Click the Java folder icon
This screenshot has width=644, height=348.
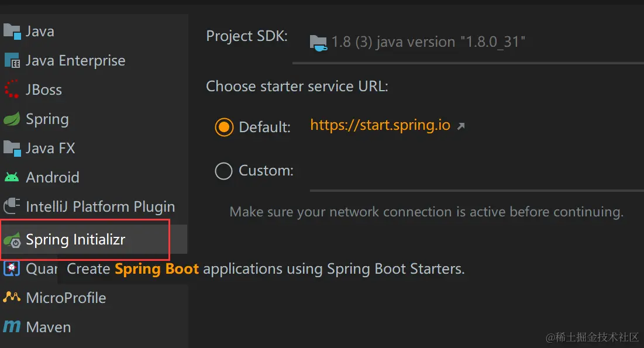(x=12, y=31)
